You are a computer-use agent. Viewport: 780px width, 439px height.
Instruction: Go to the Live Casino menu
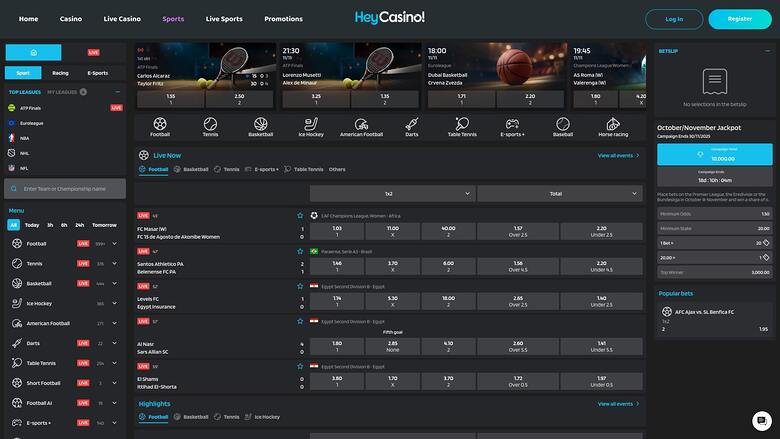[122, 19]
